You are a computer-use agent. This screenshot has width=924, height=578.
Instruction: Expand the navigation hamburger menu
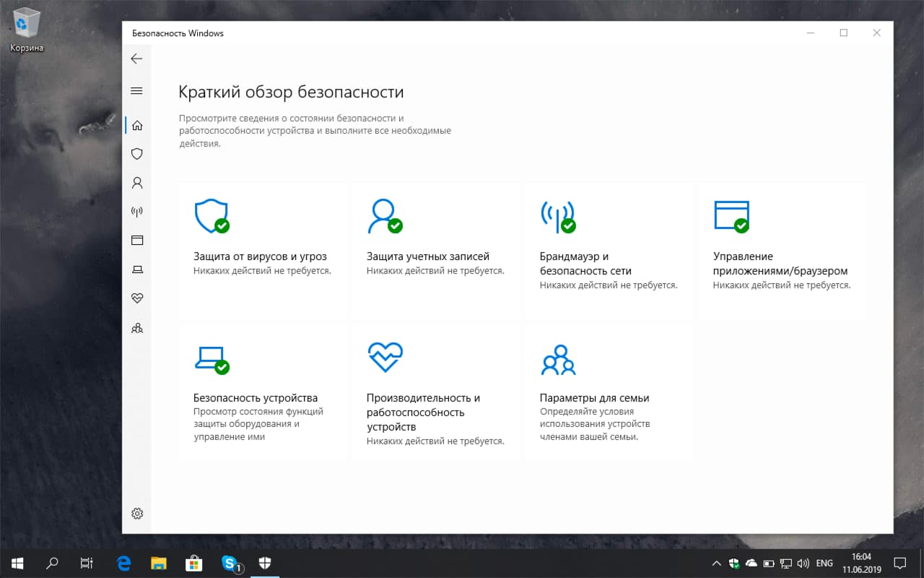tap(136, 91)
